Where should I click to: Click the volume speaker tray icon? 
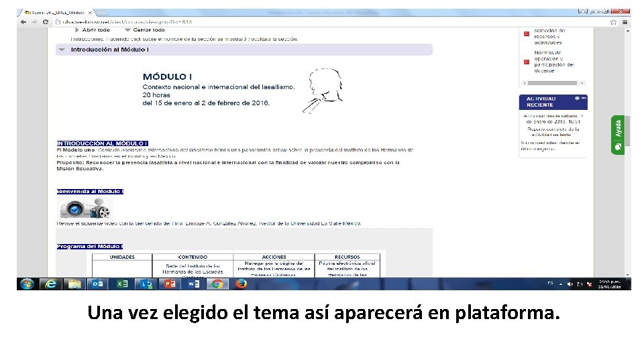[x=570, y=284]
